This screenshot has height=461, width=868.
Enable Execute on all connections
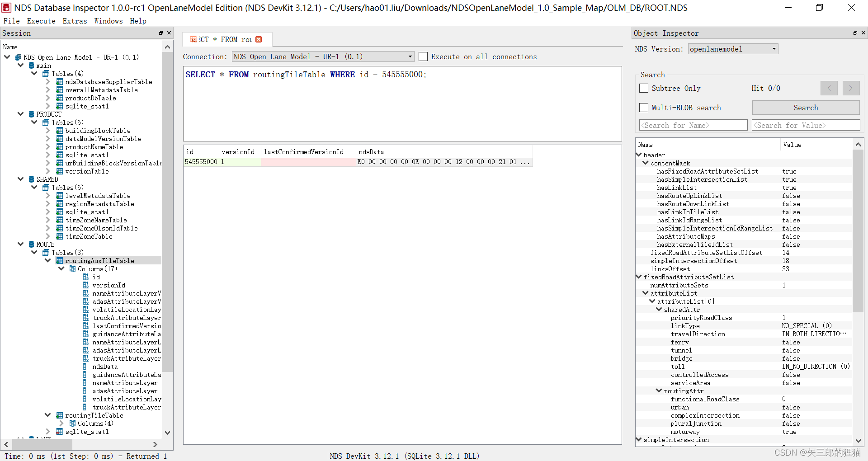pyautogui.click(x=423, y=56)
